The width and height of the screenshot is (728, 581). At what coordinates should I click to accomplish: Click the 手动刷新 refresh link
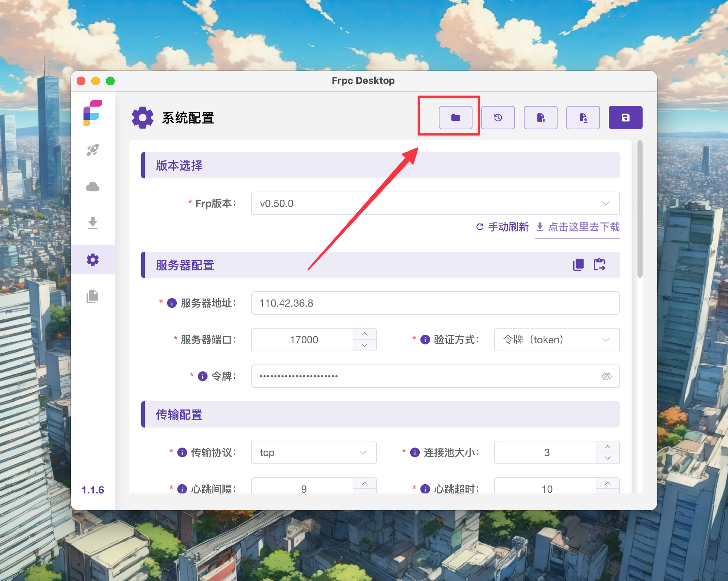coord(508,227)
